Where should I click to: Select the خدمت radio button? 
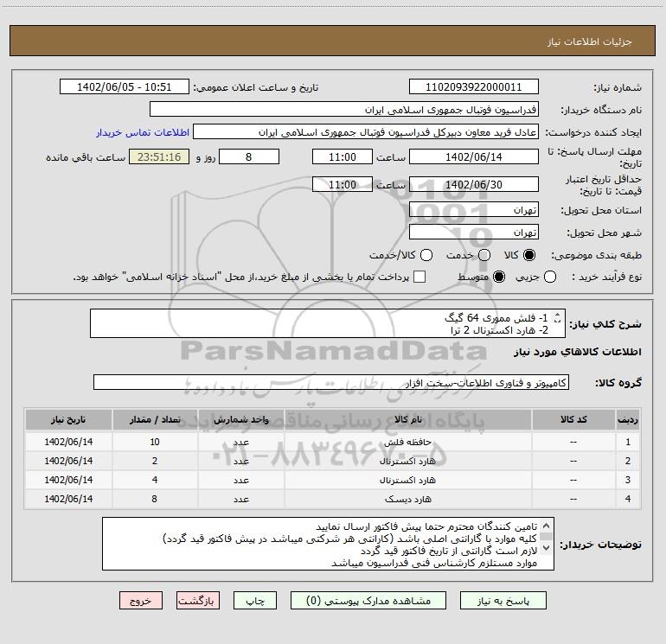tap(484, 255)
